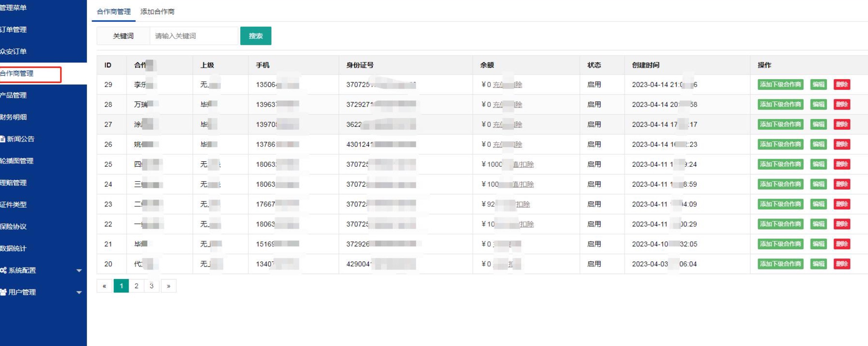Click the 系统配置 gears icon

pos(3,270)
